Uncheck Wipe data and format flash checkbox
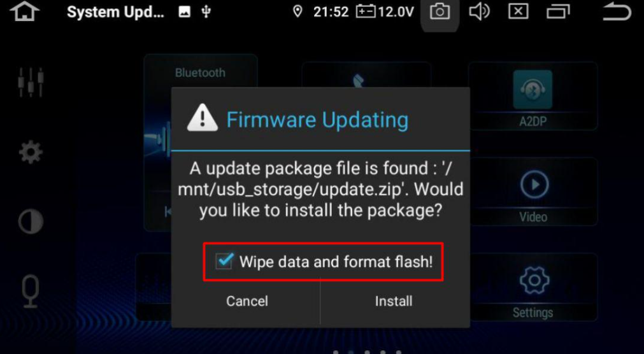644x354 pixels. (224, 261)
